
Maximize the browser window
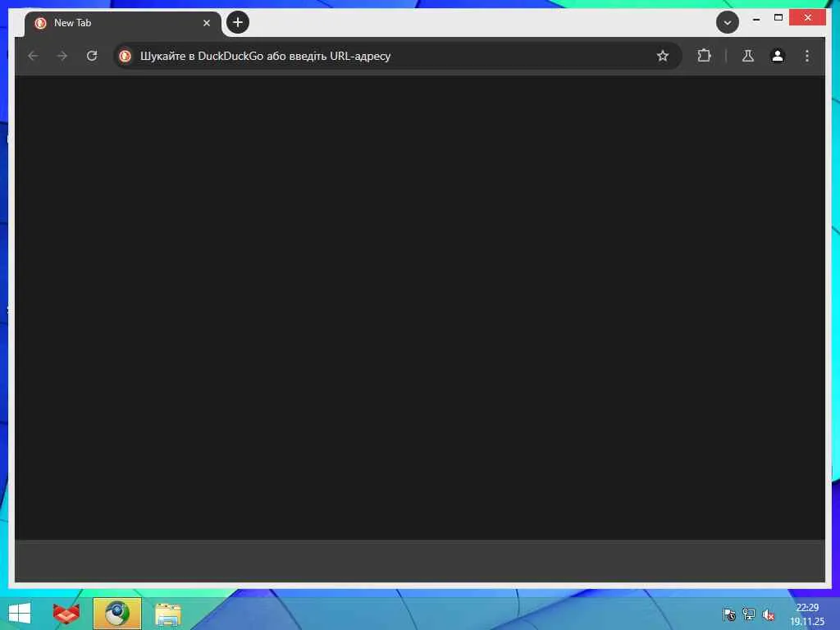(778, 18)
